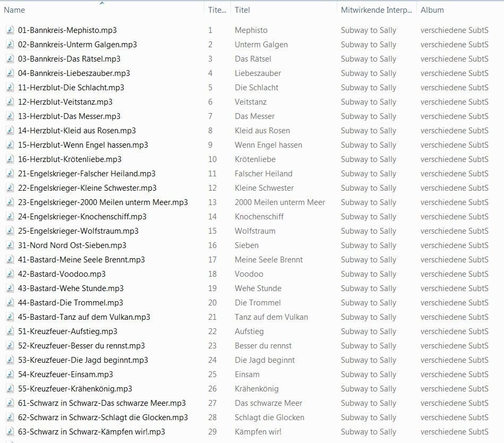Click the Titel cell 'Tanz auf dem Vulkan'

tap(271, 317)
